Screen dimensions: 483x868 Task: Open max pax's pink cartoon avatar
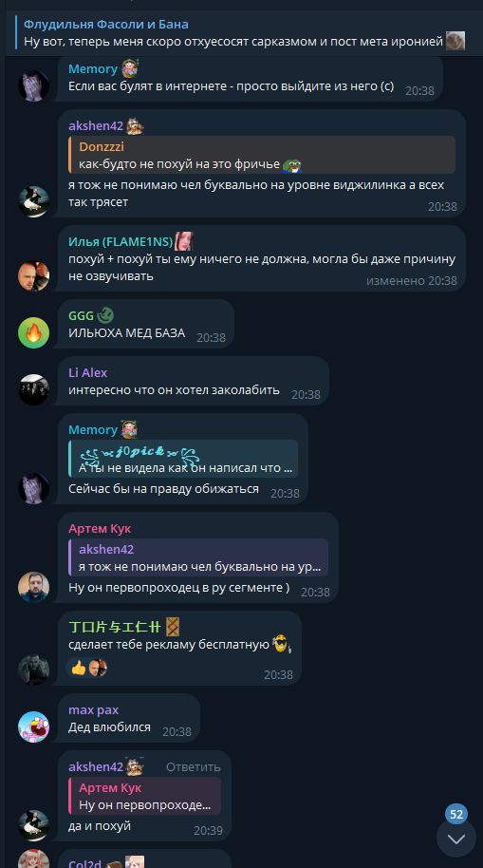click(34, 726)
